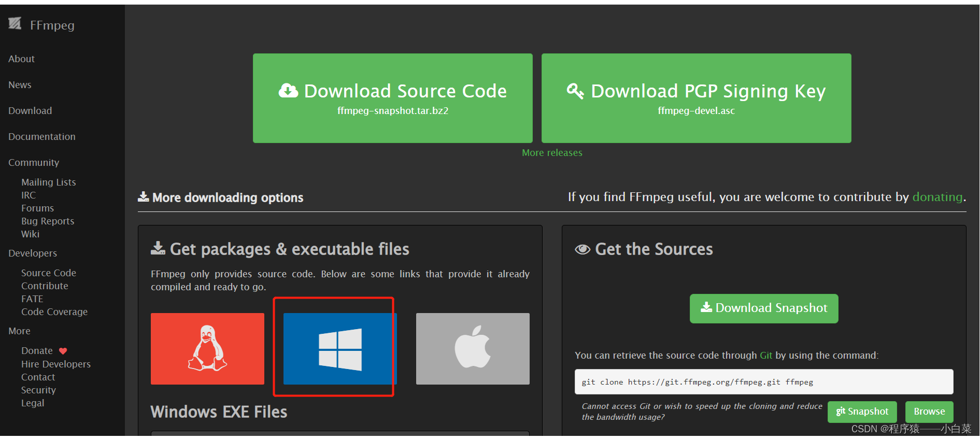Follow the donating link
980x439 pixels.
[x=937, y=197]
